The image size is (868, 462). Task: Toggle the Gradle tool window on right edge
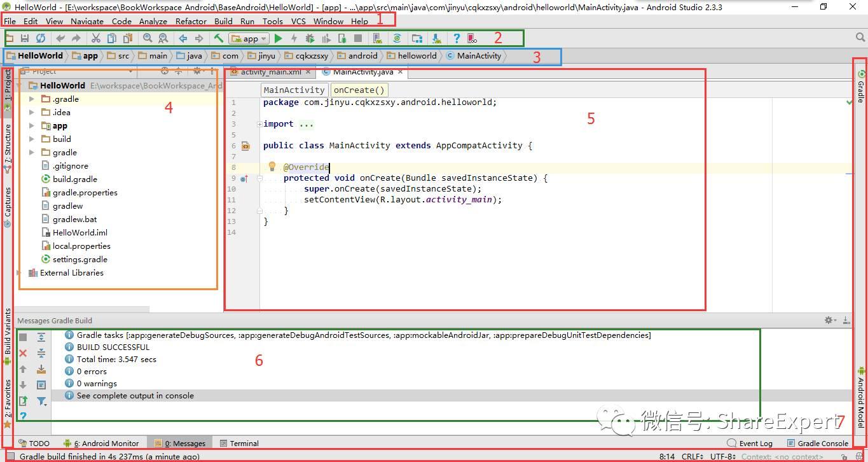tap(860, 87)
